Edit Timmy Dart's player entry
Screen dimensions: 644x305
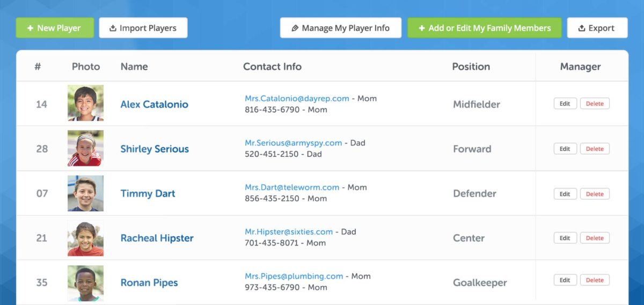coord(565,194)
